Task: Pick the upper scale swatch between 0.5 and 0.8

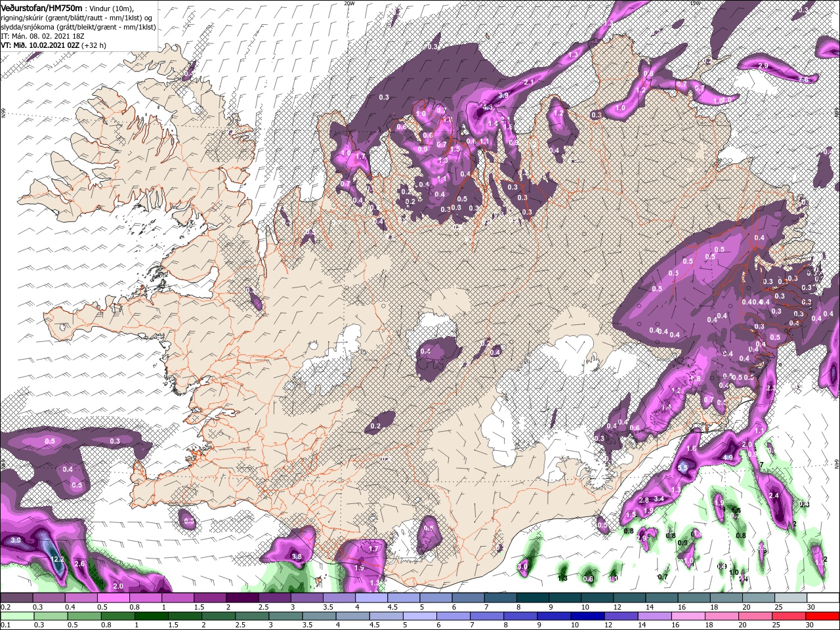Action: click(x=113, y=598)
